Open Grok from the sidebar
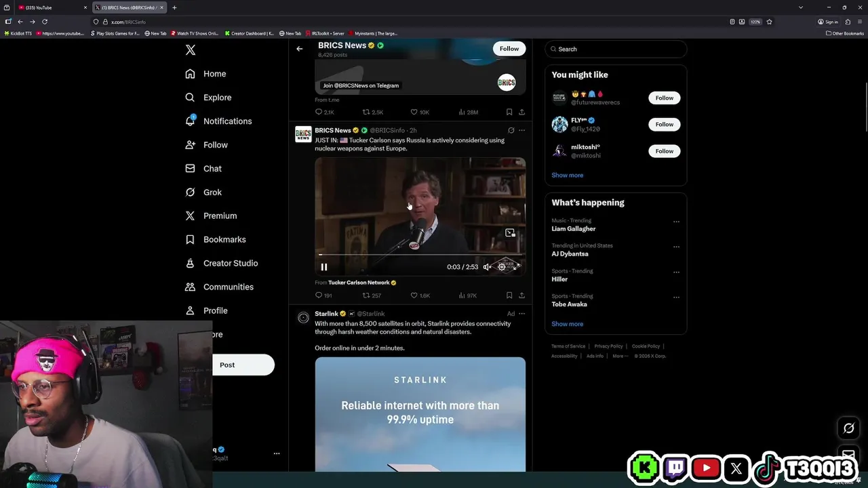The image size is (868, 488). pos(203,192)
